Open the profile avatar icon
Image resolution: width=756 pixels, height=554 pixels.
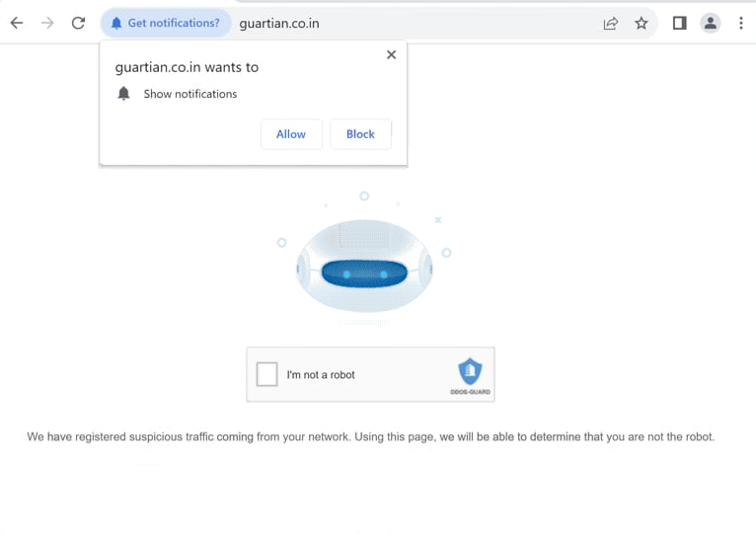711,23
